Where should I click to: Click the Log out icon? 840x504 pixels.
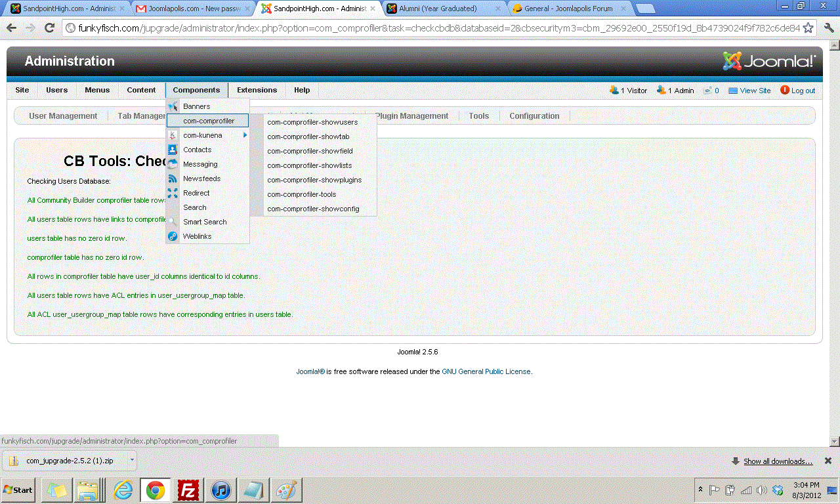click(785, 91)
